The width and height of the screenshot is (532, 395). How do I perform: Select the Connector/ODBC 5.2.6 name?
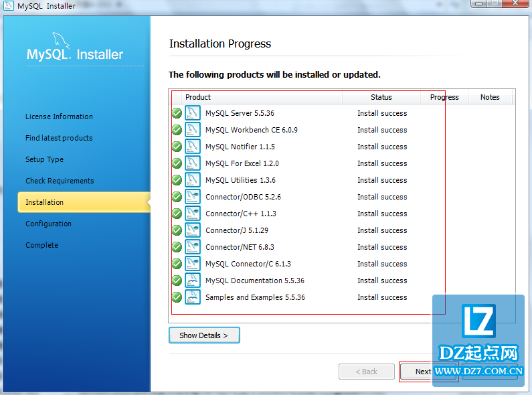coord(244,197)
